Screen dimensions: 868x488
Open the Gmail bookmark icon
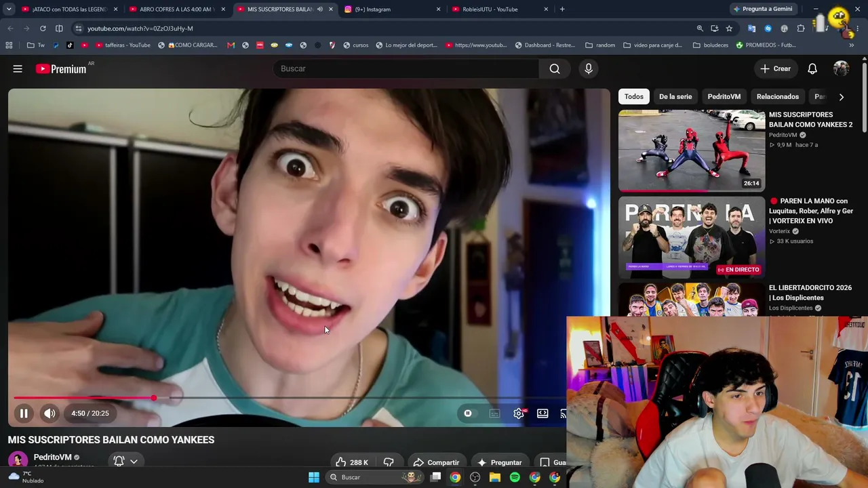tap(231, 45)
